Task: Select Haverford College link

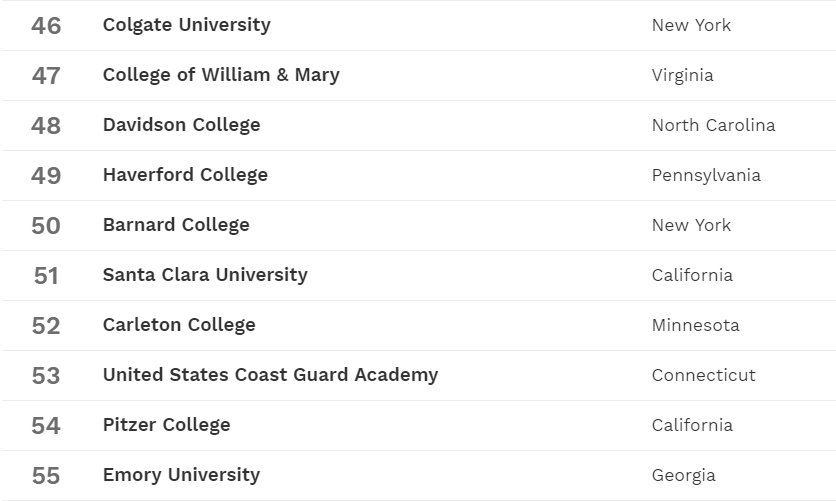Action: (185, 175)
